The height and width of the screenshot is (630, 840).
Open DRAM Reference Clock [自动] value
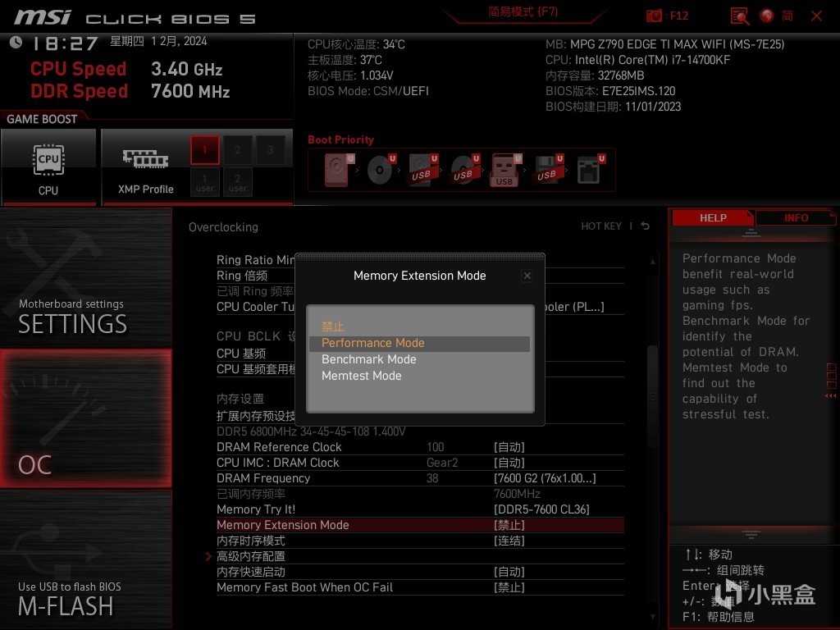[509, 447]
